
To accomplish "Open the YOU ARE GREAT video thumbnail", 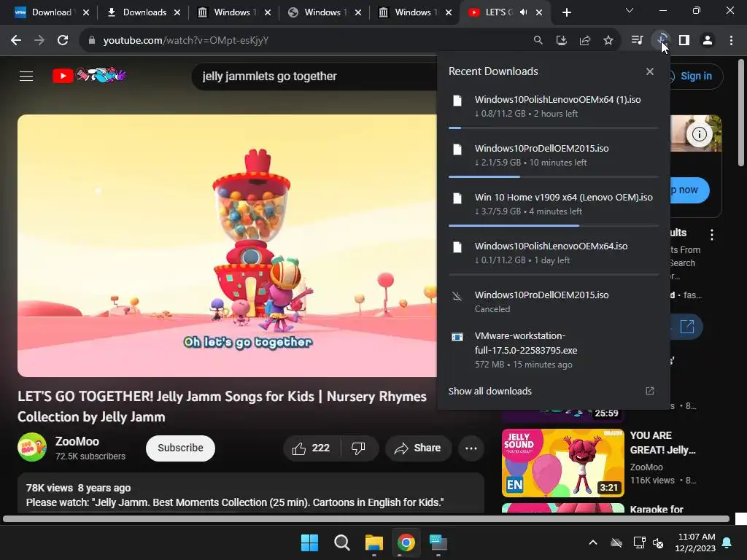I will 562,463.
